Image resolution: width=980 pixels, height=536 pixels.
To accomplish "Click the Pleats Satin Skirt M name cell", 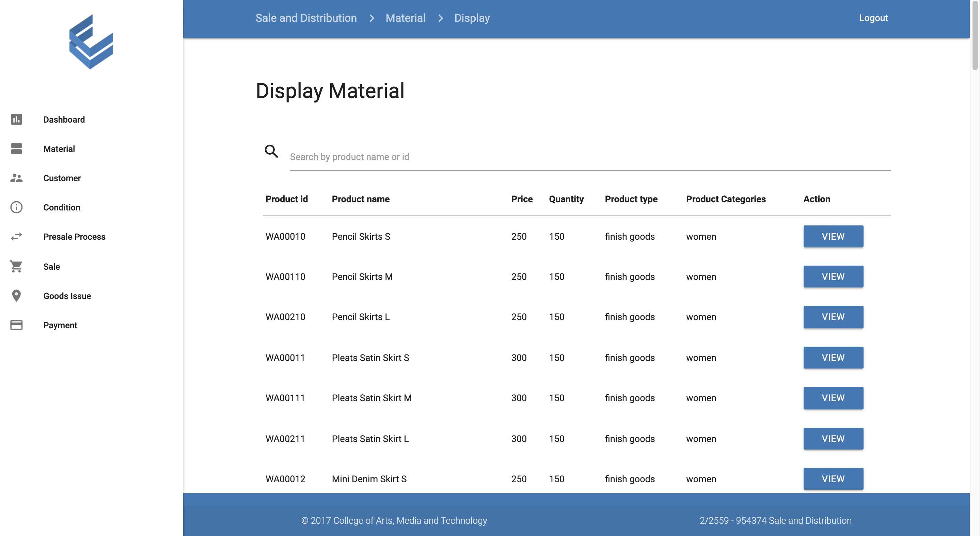I will click(x=372, y=398).
